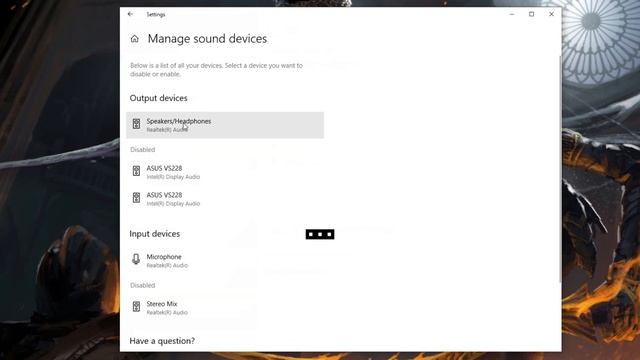The image size is (640, 360).
Task: Click the Settings vertical scrollbar
Action: pos(560,169)
